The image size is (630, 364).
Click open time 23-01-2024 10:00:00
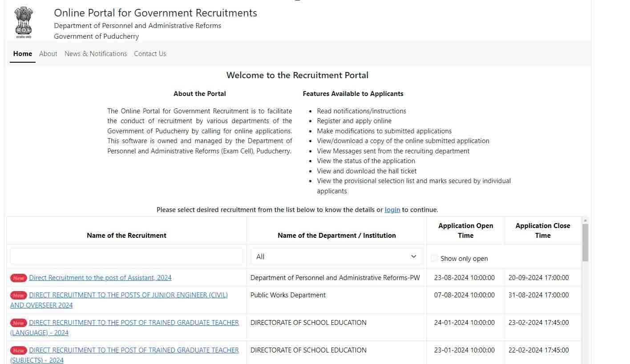point(464,350)
